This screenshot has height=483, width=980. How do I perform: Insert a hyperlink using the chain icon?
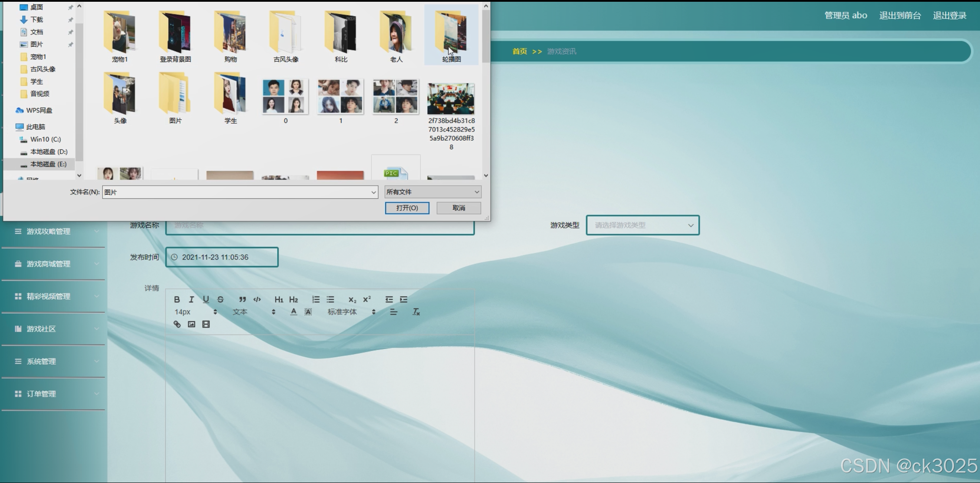[x=177, y=324]
